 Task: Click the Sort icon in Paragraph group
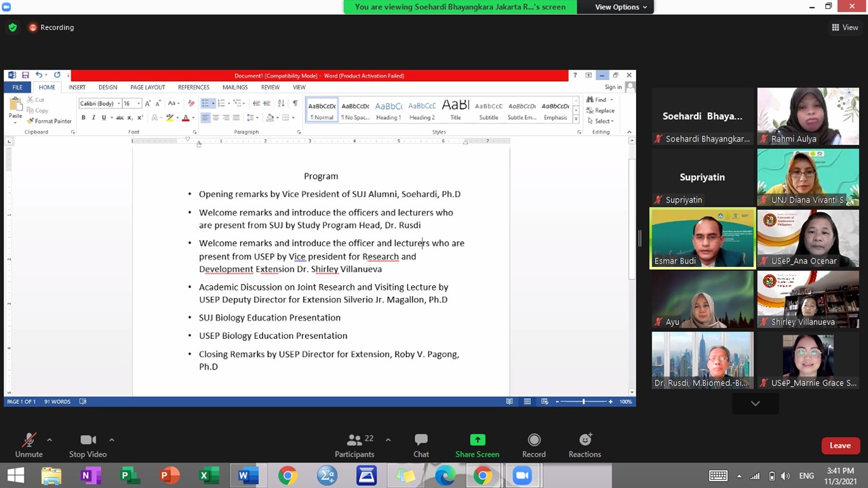point(281,104)
